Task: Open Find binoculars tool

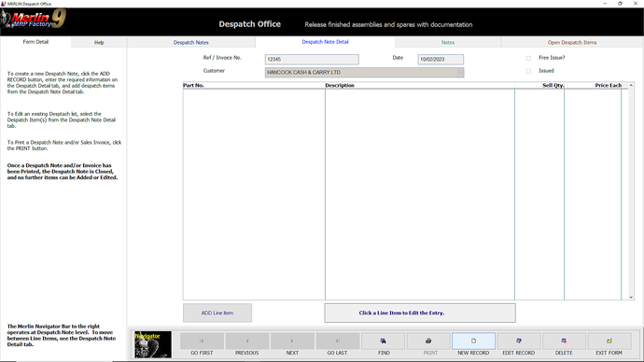Action: pos(383,341)
